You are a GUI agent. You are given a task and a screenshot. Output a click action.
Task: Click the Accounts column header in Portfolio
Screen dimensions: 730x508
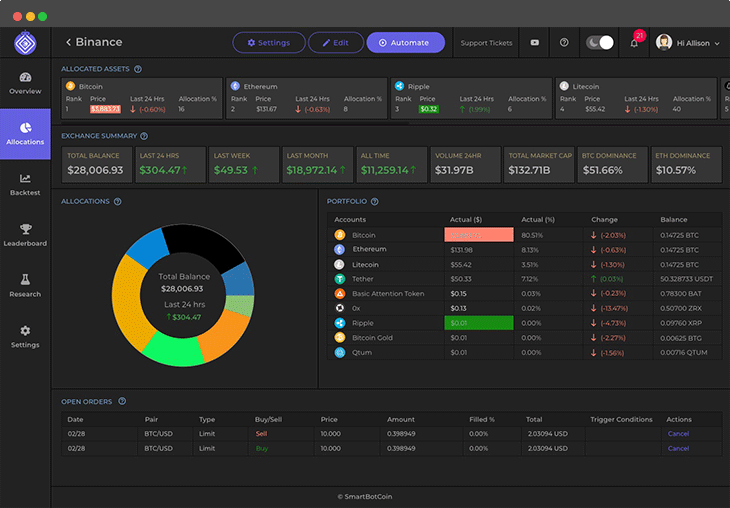coord(350,219)
